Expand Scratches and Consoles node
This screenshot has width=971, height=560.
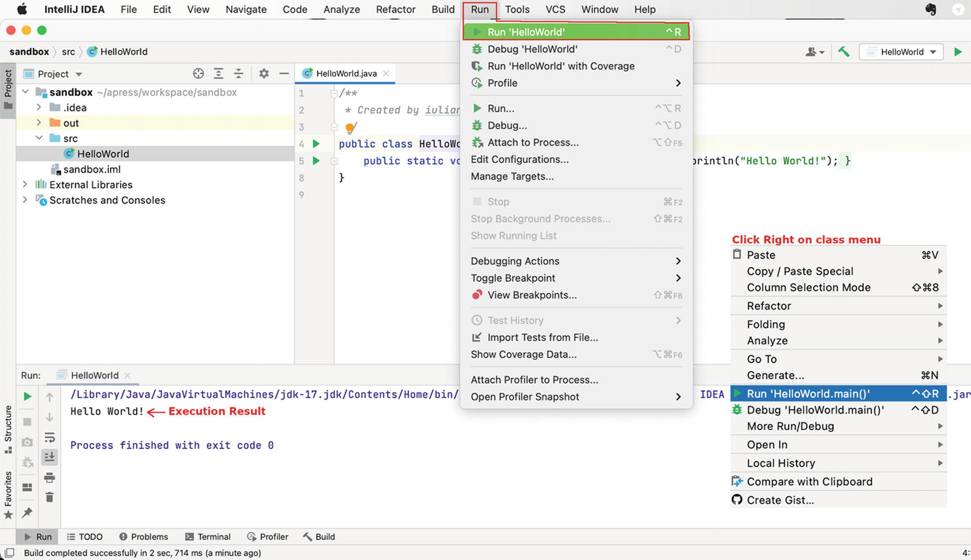pos(25,200)
